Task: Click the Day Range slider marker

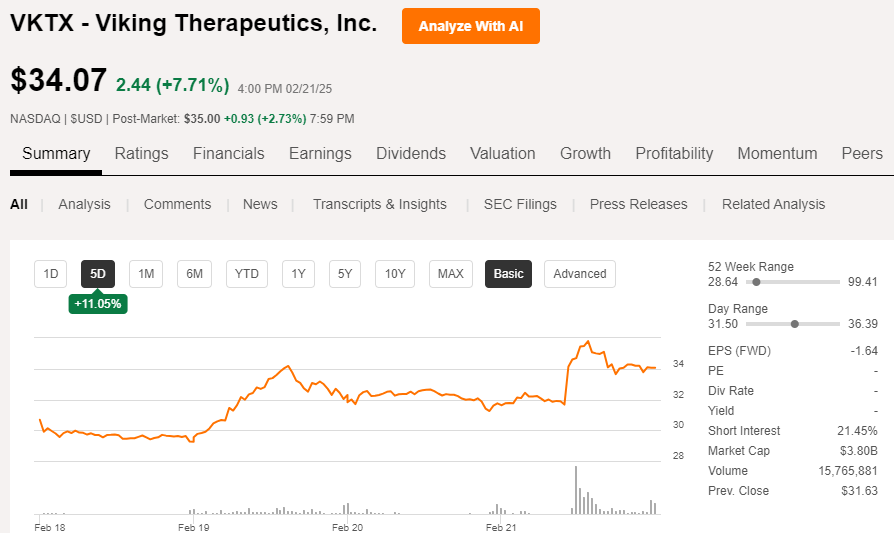Action: [x=795, y=324]
